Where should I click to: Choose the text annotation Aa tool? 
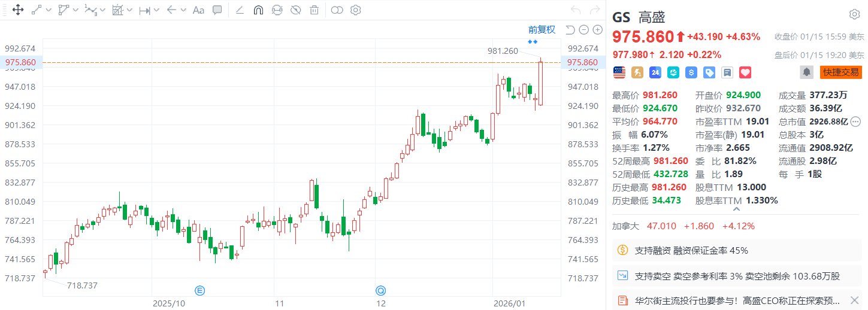[x=198, y=10]
